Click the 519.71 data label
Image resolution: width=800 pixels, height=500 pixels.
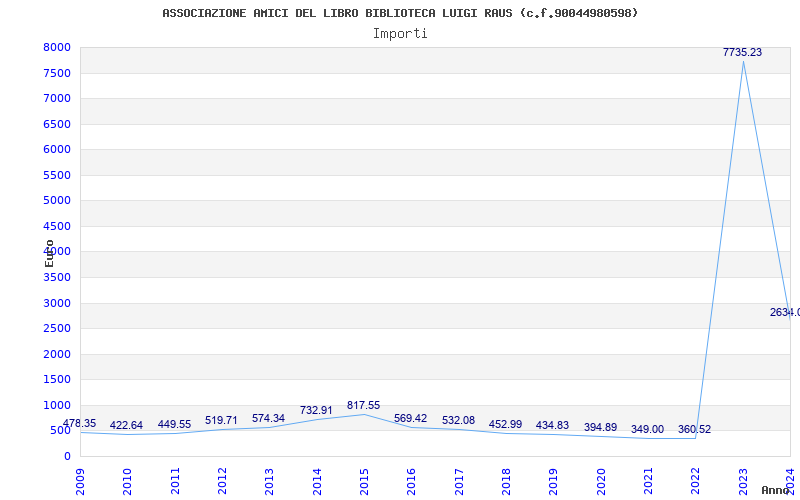point(221,420)
